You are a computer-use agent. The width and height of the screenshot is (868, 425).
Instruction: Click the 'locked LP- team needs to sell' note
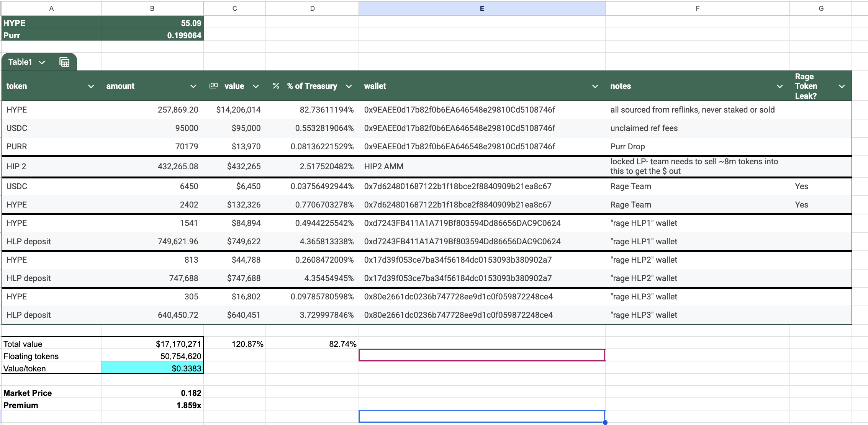click(698, 167)
